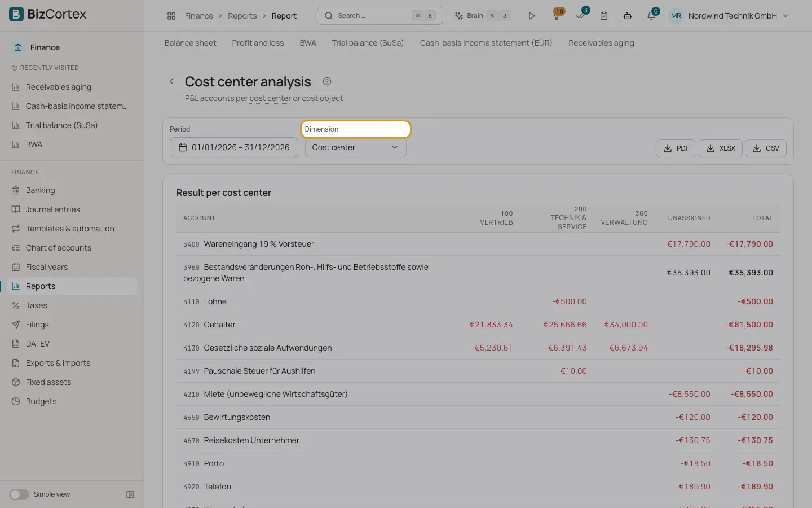Image resolution: width=812 pixels, height=508 pixels.
Task: Open Taxes in the sidebar
Action: click(x=72, y=305)
